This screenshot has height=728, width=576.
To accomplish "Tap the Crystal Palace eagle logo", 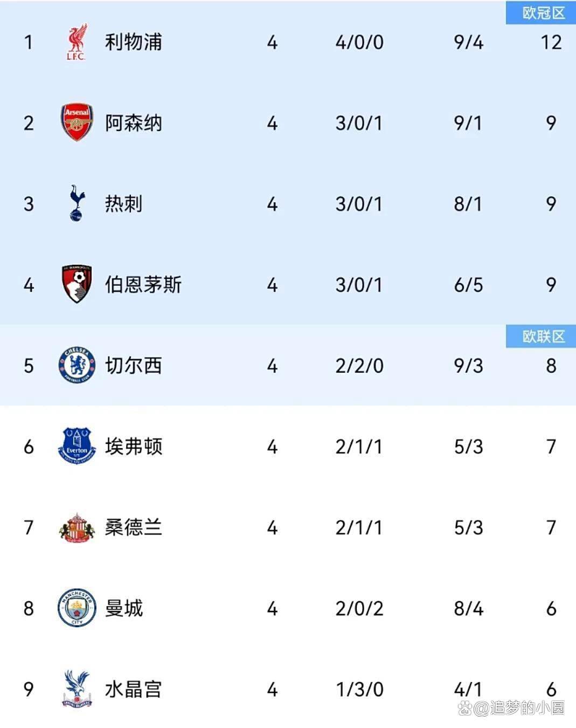I will coord(77,689).
